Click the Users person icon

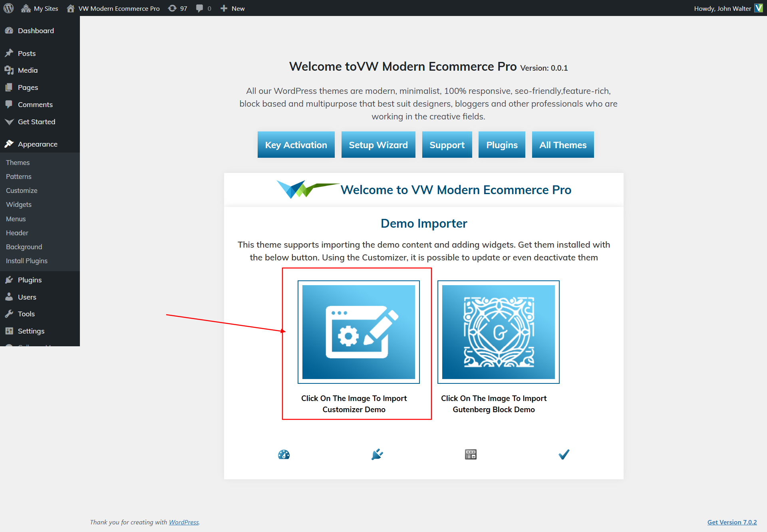tap(9, 297)
